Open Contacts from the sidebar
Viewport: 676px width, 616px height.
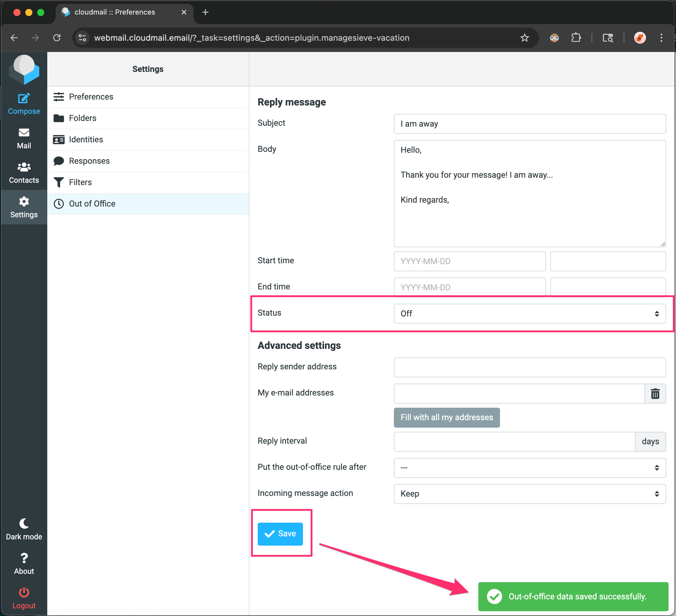pos(24,167)
